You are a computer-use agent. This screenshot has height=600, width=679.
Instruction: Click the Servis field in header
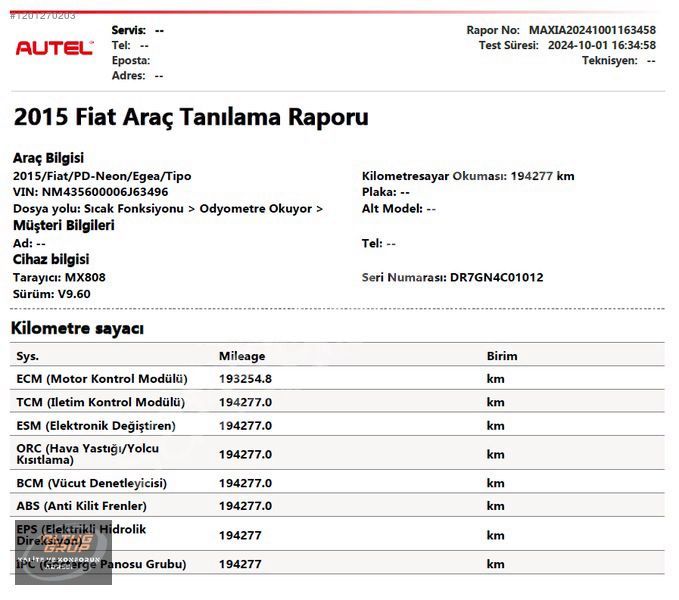click(x=138, y=30)
